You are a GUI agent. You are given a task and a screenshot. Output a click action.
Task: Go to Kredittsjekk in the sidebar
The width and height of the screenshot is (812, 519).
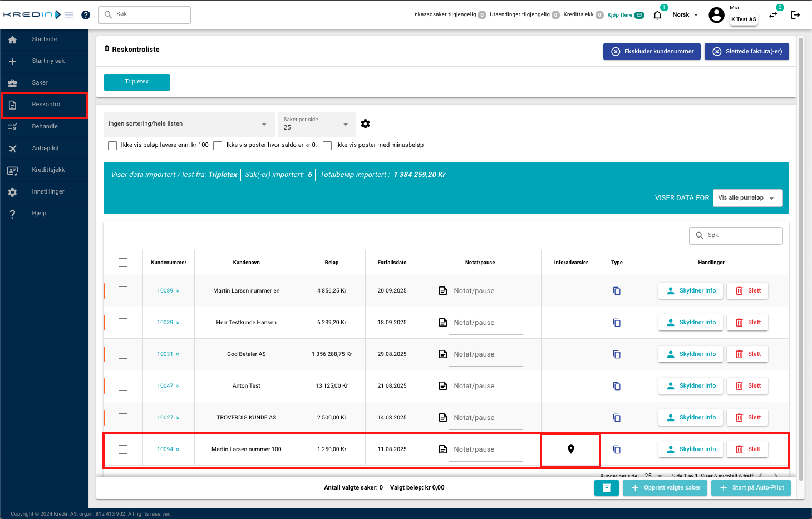tap(48, 170)
